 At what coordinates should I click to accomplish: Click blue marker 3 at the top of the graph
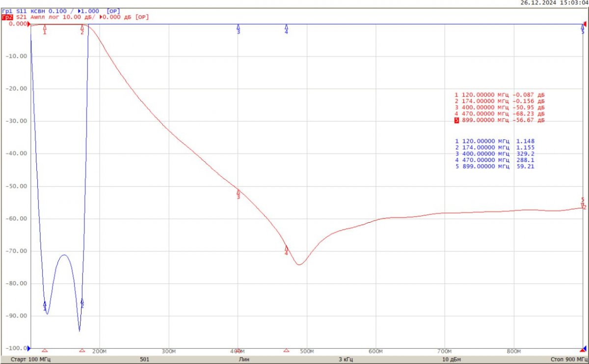(x=239, y=29)
